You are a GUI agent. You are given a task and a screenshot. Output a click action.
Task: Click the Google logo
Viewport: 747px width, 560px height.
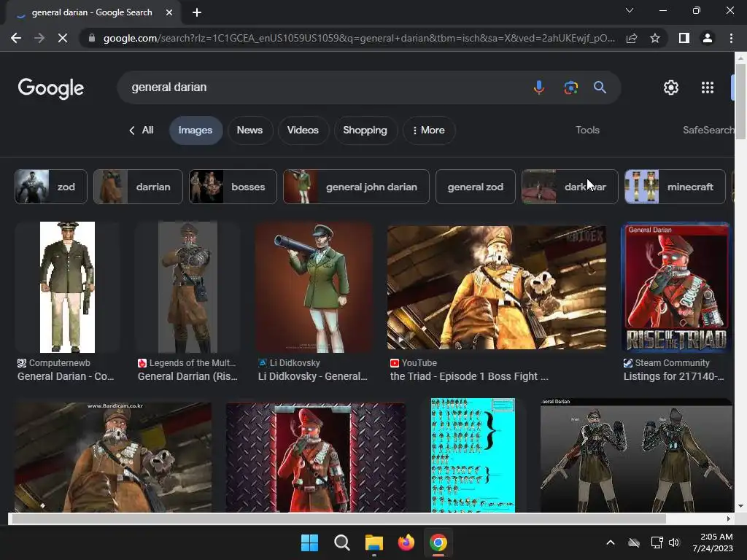(x=51, y=88)
